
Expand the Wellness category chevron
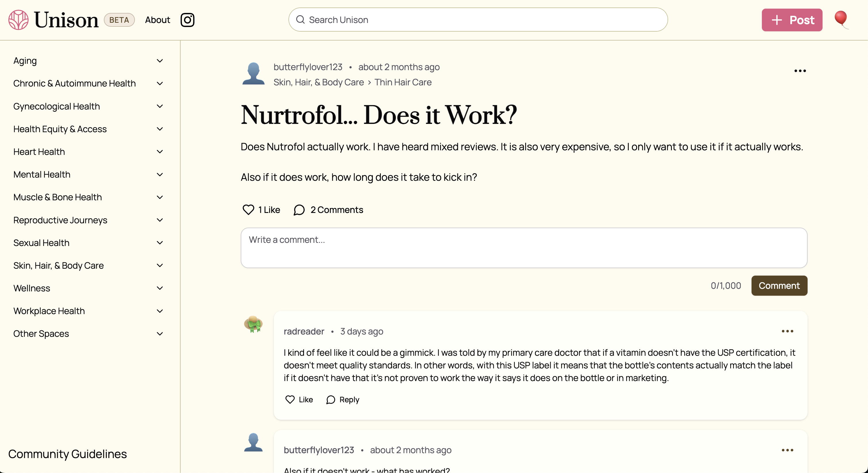[160, 288]
